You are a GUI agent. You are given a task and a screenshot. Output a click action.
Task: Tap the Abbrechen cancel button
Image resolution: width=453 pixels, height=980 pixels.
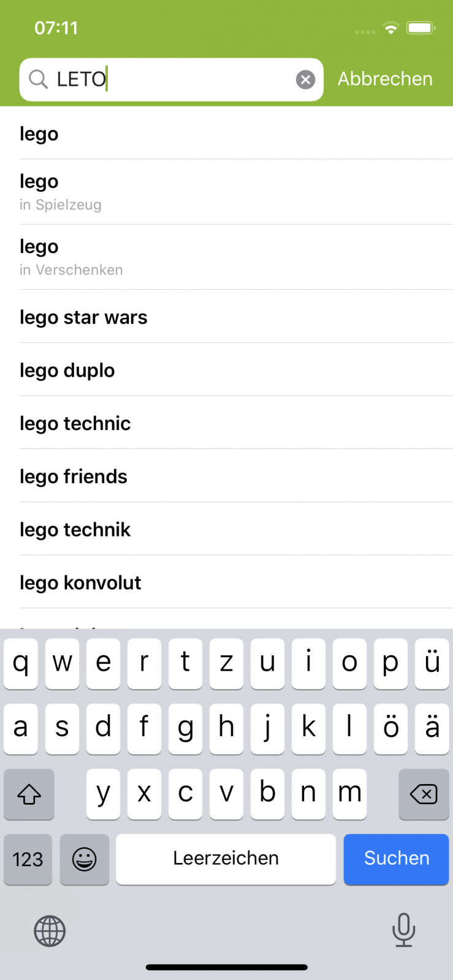tap(385, 79)
